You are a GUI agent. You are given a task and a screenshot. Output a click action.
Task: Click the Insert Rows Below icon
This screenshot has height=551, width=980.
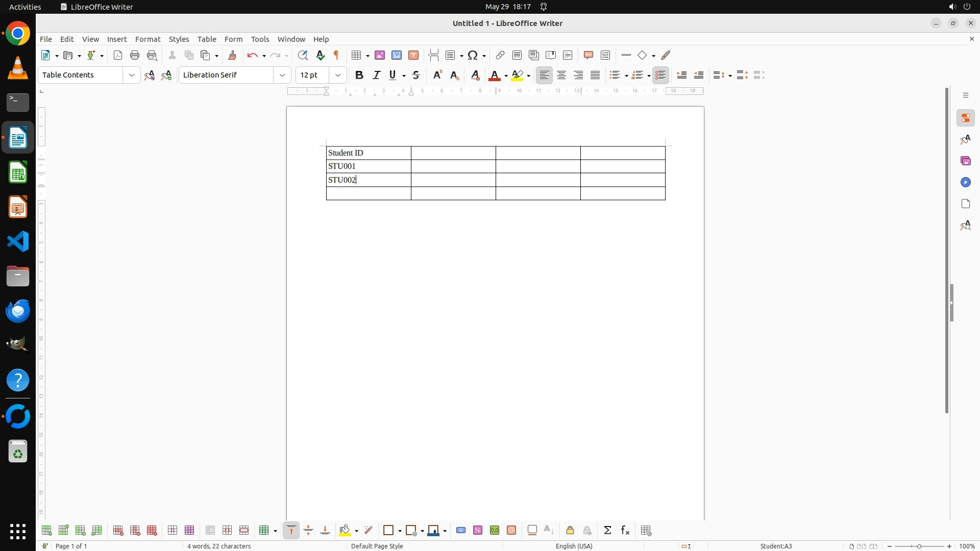point(63,531)
